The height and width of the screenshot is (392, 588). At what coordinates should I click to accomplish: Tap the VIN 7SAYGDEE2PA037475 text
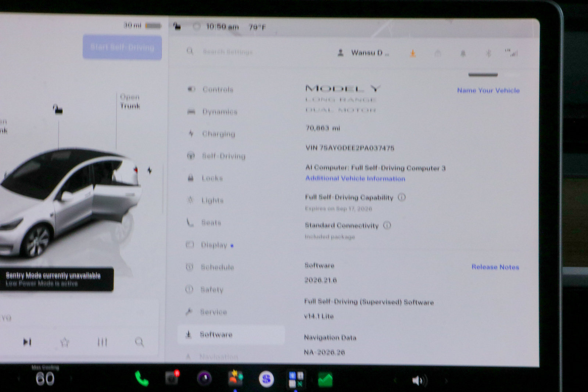(350, 148)
